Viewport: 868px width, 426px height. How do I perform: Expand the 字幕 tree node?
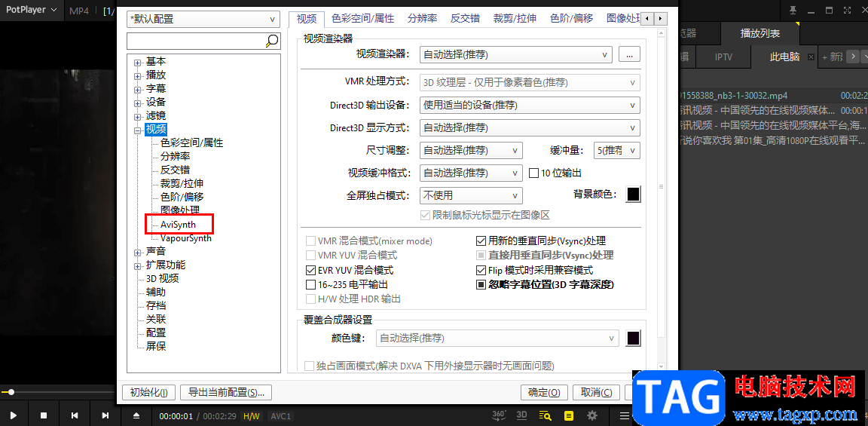(137, 89)
